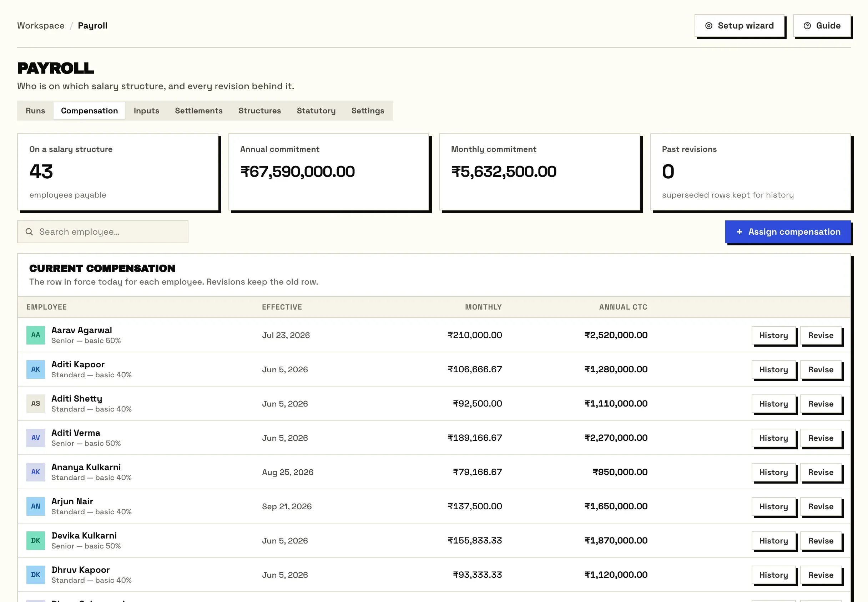Click Aditi Verma's AV avatar

pos(35,438)
